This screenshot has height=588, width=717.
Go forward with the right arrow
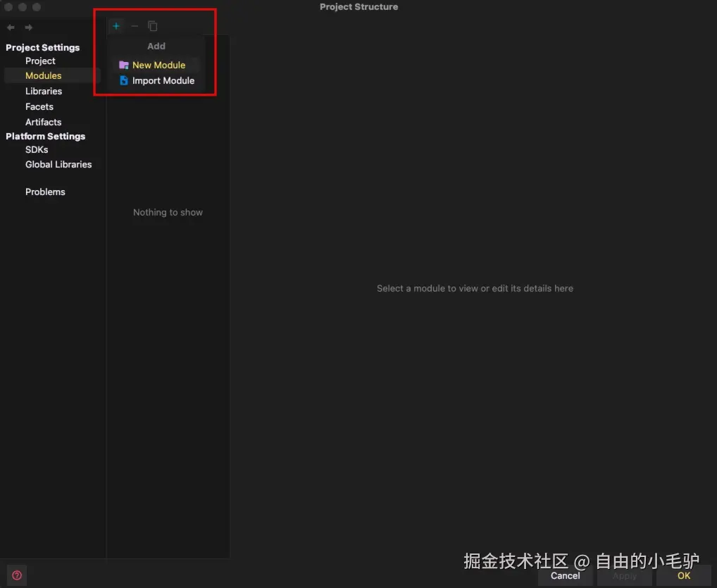pos(28,27)
